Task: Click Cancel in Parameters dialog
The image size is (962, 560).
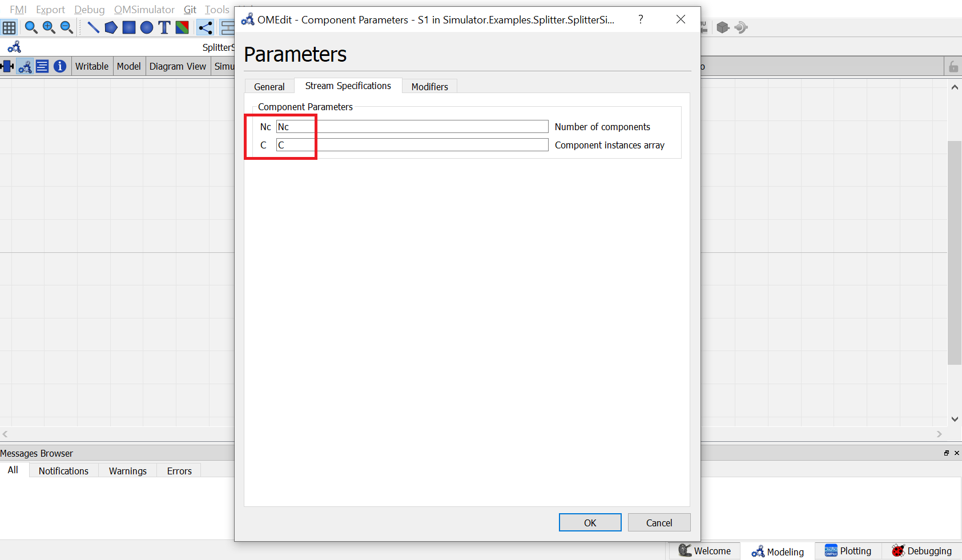Action: 659,523
